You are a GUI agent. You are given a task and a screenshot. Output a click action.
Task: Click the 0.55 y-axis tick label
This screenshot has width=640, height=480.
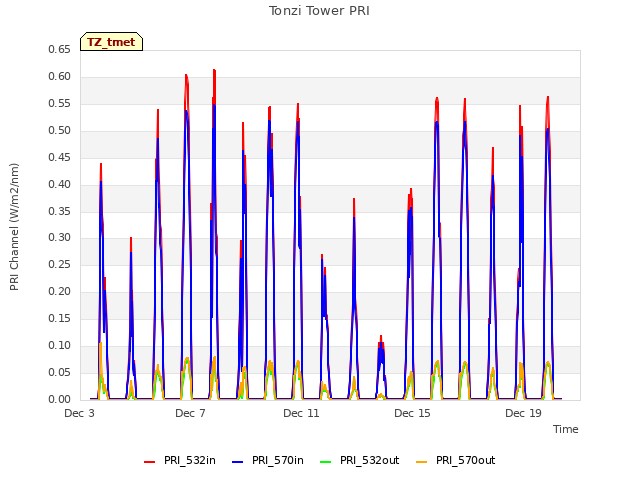pos(59,103)
